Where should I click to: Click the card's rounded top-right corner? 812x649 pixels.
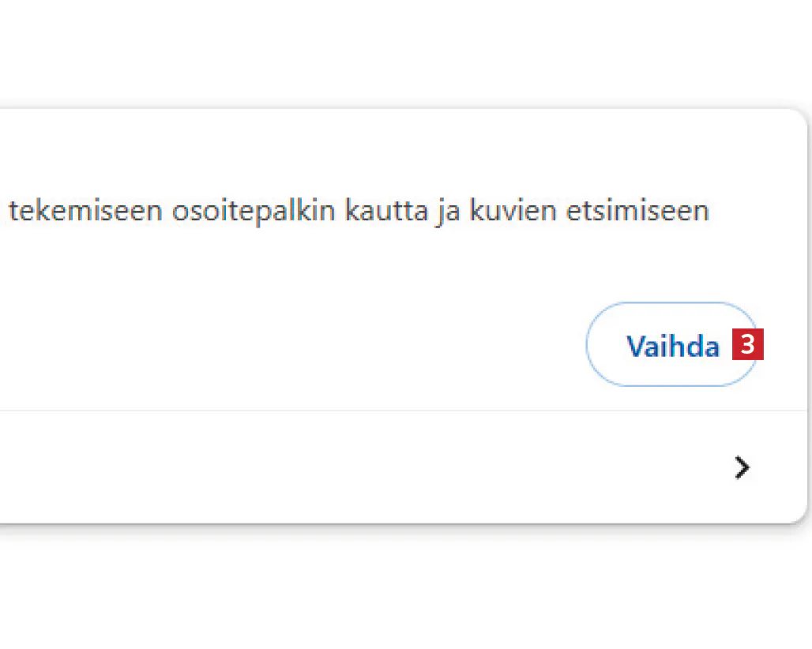click(798, 118)
